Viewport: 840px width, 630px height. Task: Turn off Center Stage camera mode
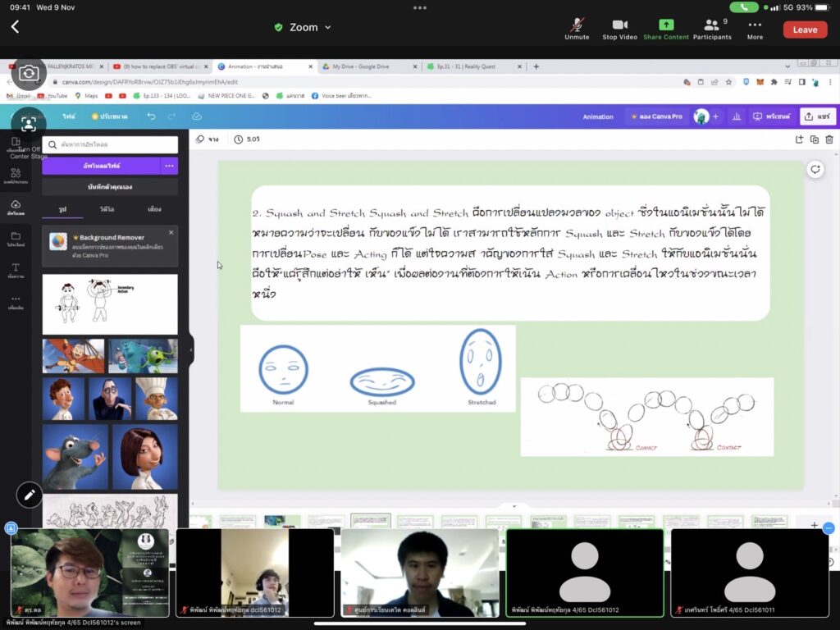[29, 124]
